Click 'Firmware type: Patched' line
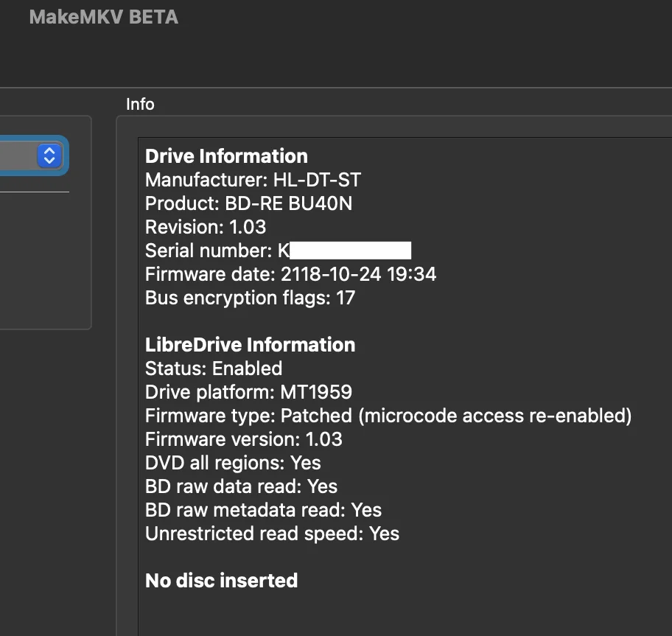 388,416
